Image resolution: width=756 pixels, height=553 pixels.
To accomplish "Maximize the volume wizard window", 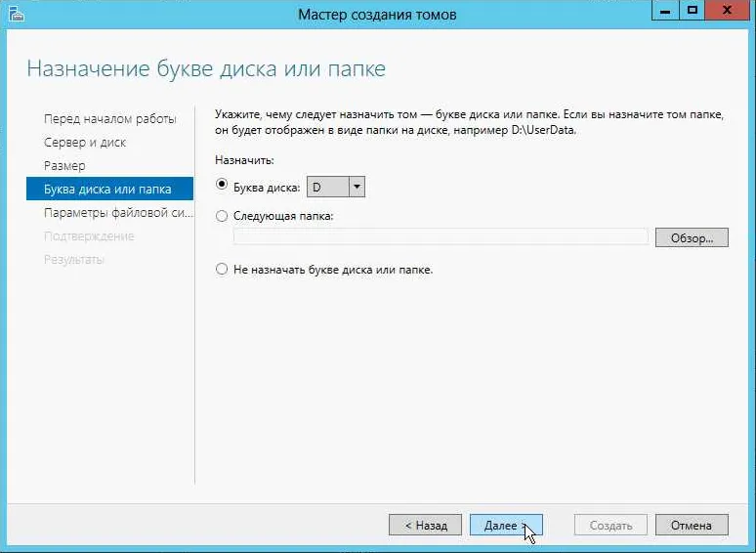I will tap(693, 10).
